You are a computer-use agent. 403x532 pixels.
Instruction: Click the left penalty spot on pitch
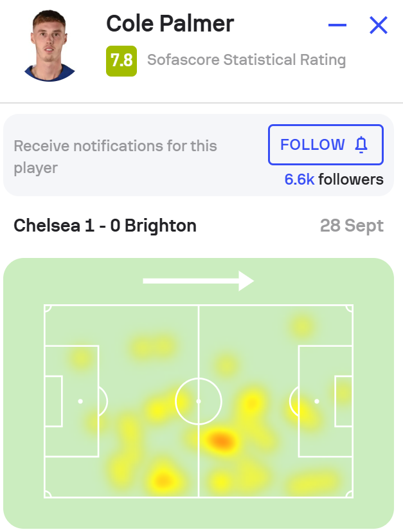[x=80, y=401]
